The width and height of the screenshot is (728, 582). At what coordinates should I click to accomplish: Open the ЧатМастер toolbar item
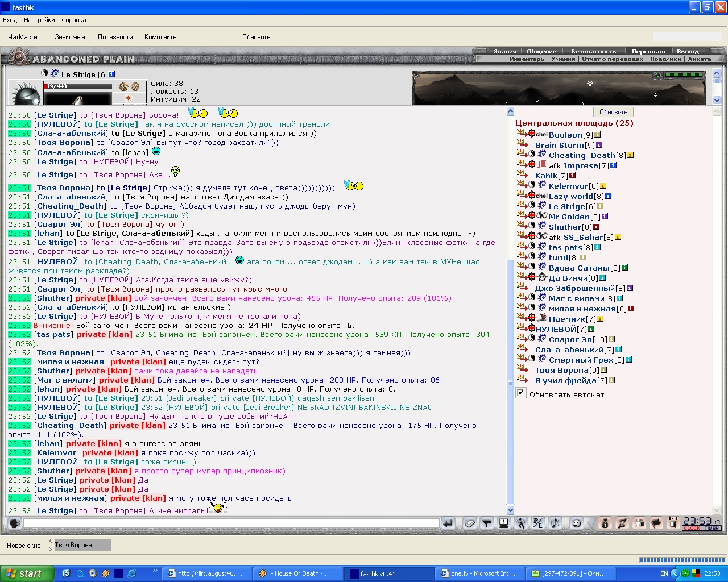coord(24,37)
